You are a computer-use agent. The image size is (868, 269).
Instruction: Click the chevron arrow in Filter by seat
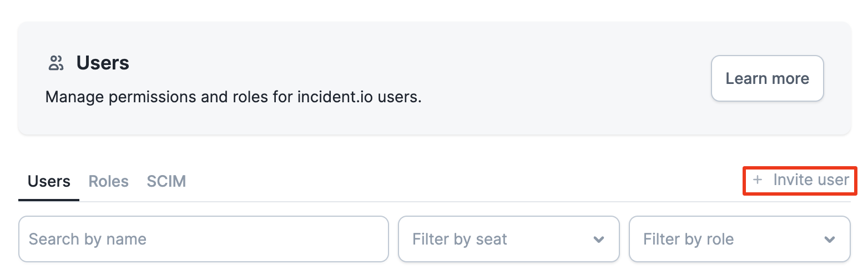(x=598, y=240)
